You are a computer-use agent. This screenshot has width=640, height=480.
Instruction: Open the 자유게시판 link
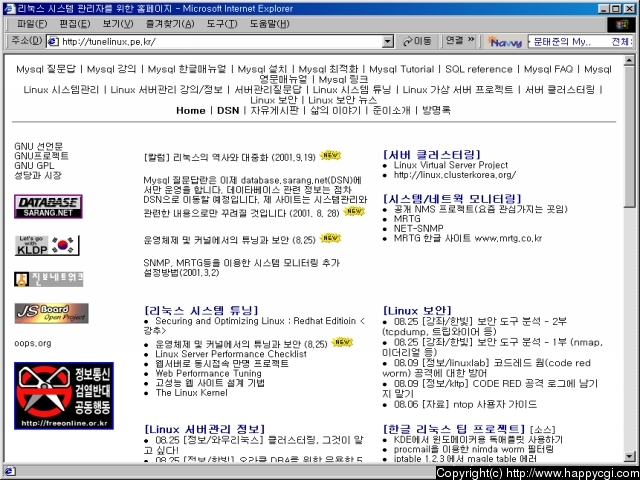274,110
